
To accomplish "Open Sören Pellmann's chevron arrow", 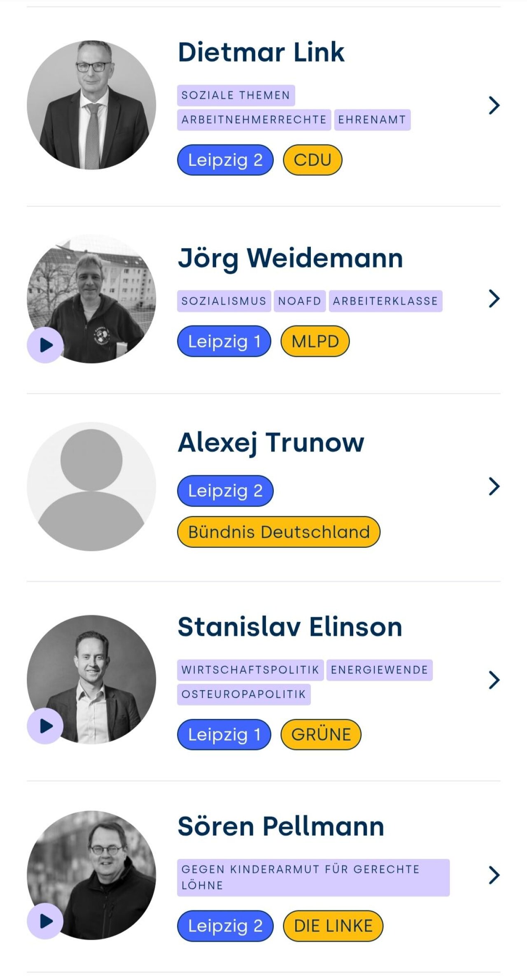I will 494,875.
